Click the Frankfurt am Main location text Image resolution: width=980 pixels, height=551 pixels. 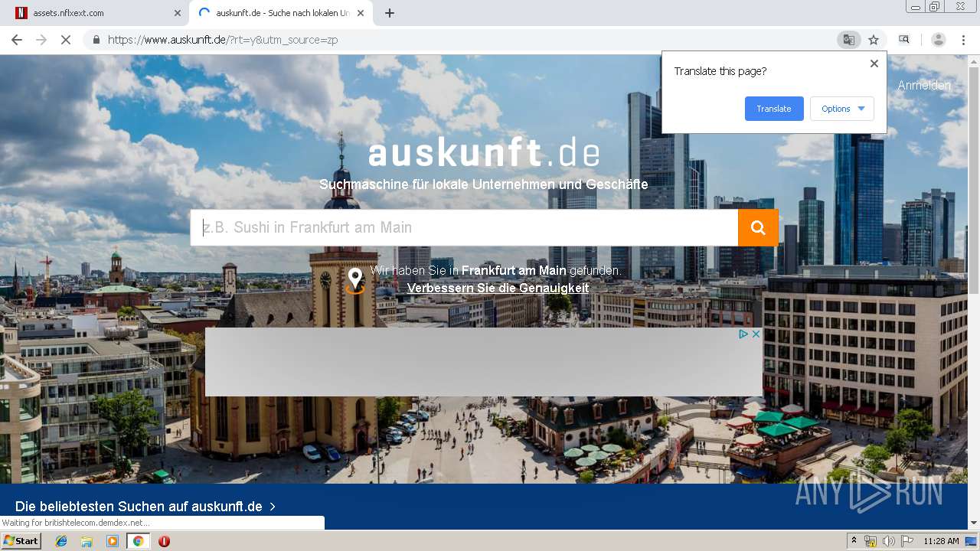[x=514, y=270]
